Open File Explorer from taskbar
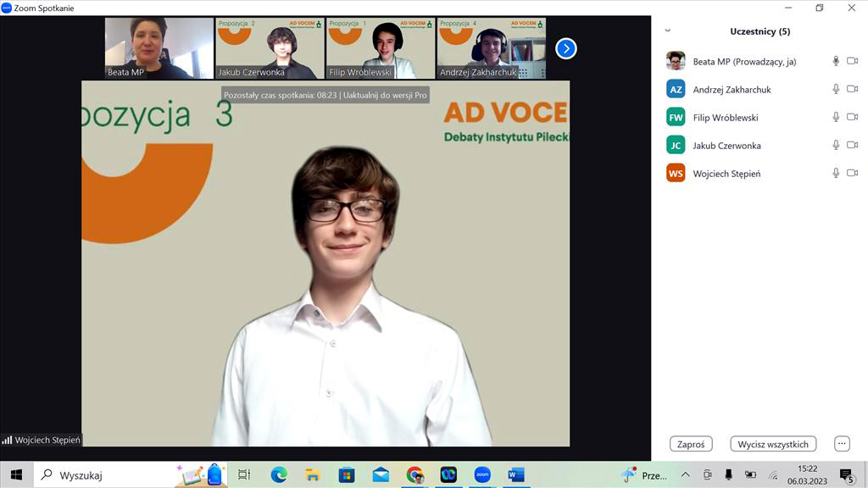The height and width of the screenshot is (488, 868). tap(313, 474)
